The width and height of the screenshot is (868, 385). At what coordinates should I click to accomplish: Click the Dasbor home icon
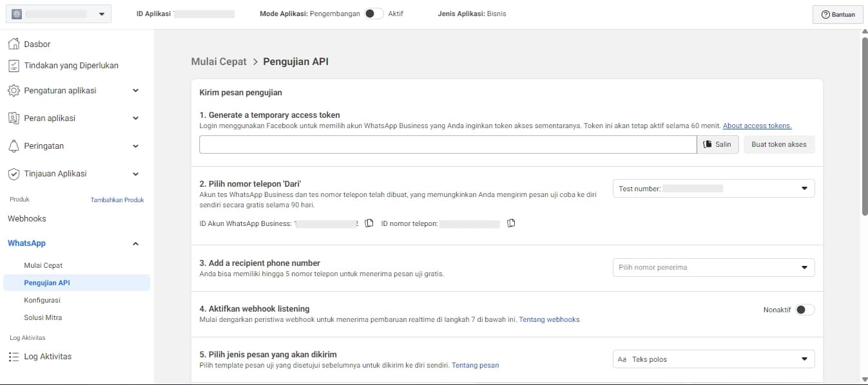click(14, 44)
